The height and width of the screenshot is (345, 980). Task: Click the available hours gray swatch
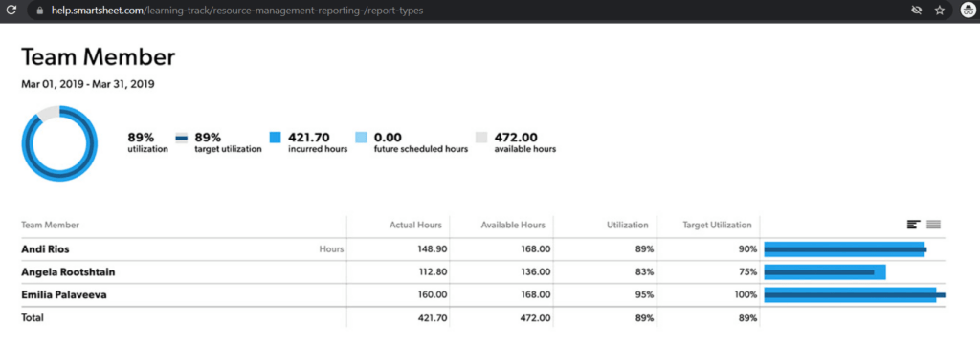tap(482, 138)
